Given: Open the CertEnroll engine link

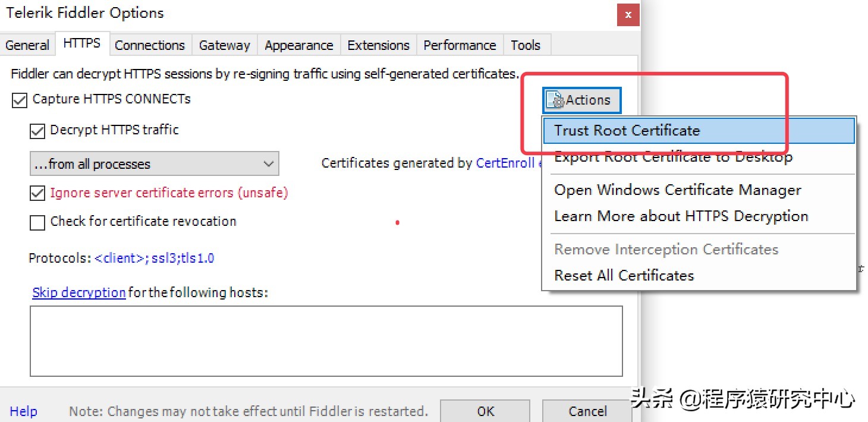Looking at the screenshot, I should click(x=508, y=163).
